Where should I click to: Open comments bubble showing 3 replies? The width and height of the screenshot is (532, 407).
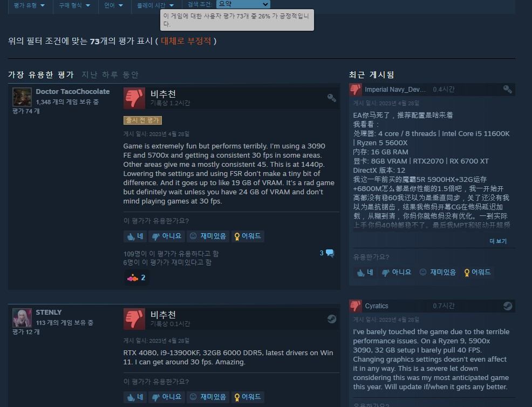click(x=327, y=253)
